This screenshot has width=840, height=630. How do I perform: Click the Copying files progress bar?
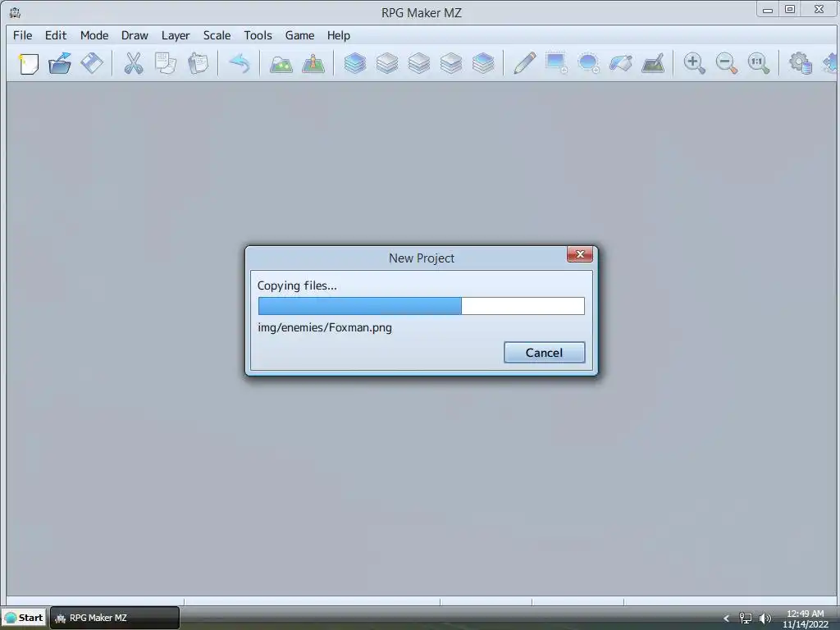point(421,306)
